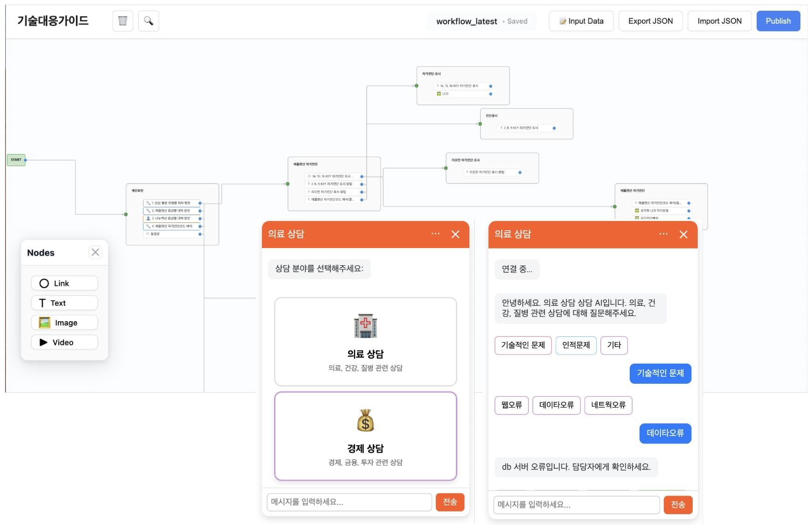The width and height of the screenshot is (812, 525).
Task: Choose the 네트웍오류 option chip
Action: 608,405
